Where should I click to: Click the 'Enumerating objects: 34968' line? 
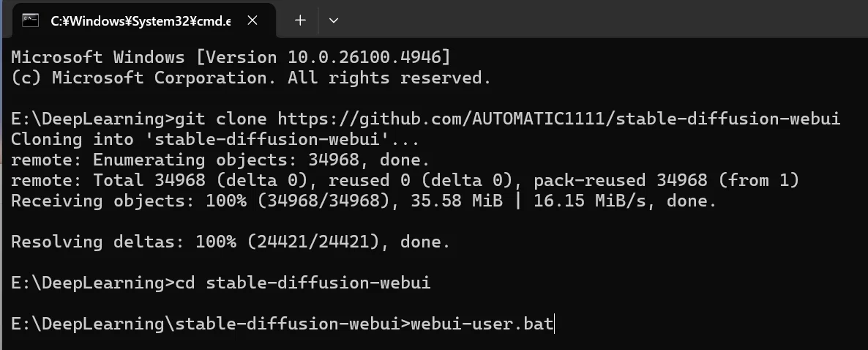tap(220, 160)
